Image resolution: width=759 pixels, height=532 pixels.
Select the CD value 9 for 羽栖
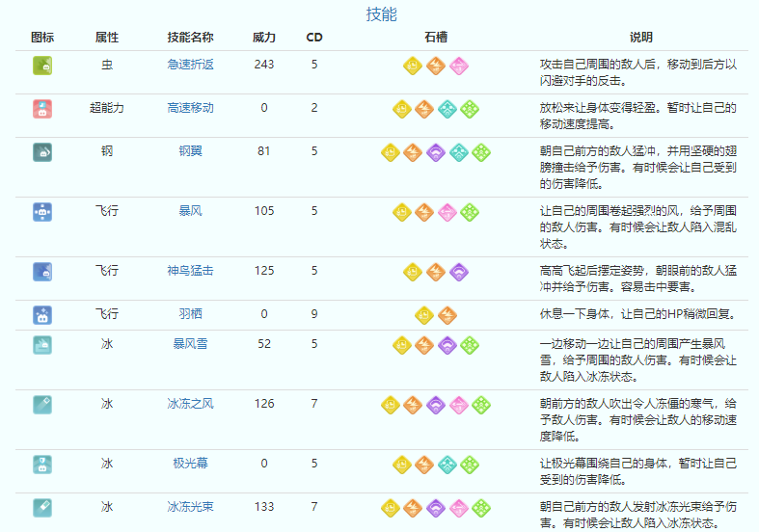point(314,314)
